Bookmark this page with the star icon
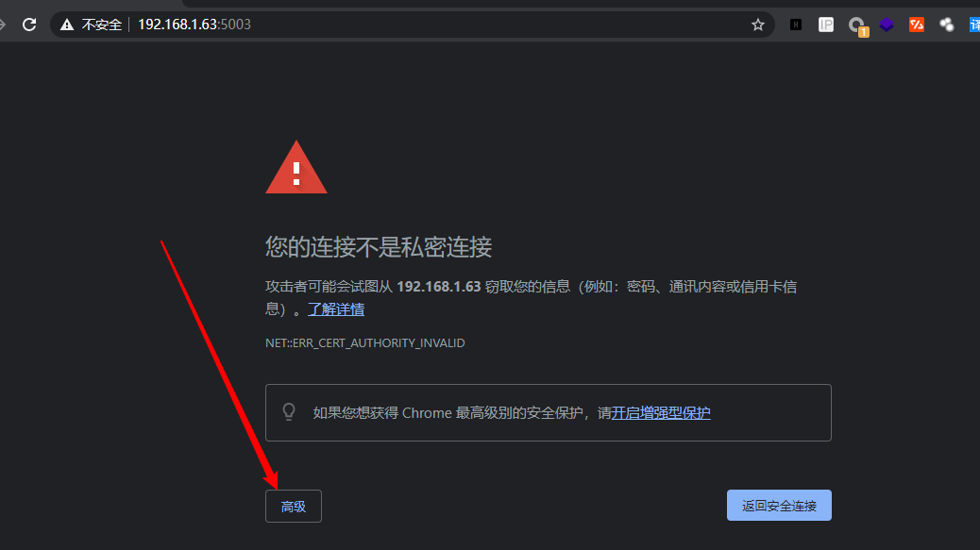Screen dimensions: 980x550 (757, 25)
